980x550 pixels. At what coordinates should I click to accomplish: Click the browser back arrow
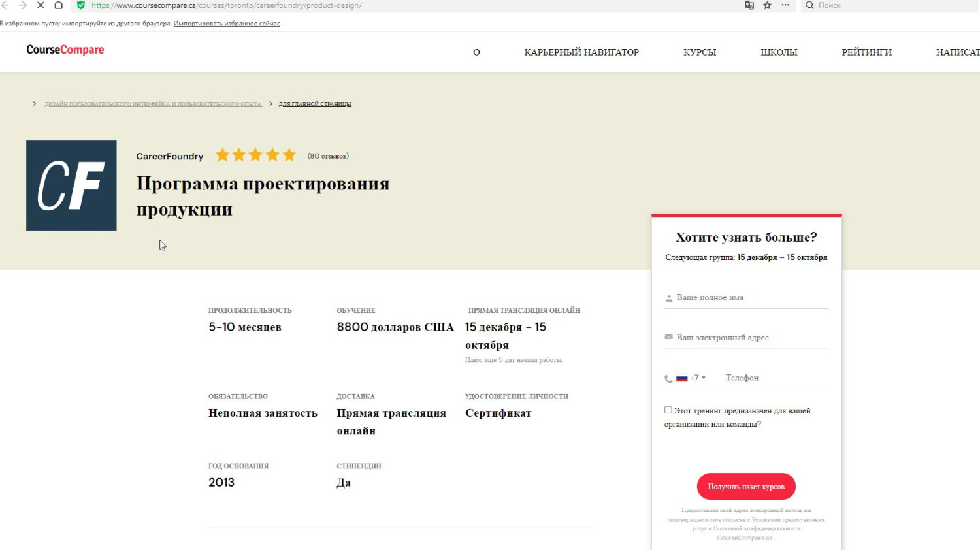click(x=5, y=5)
